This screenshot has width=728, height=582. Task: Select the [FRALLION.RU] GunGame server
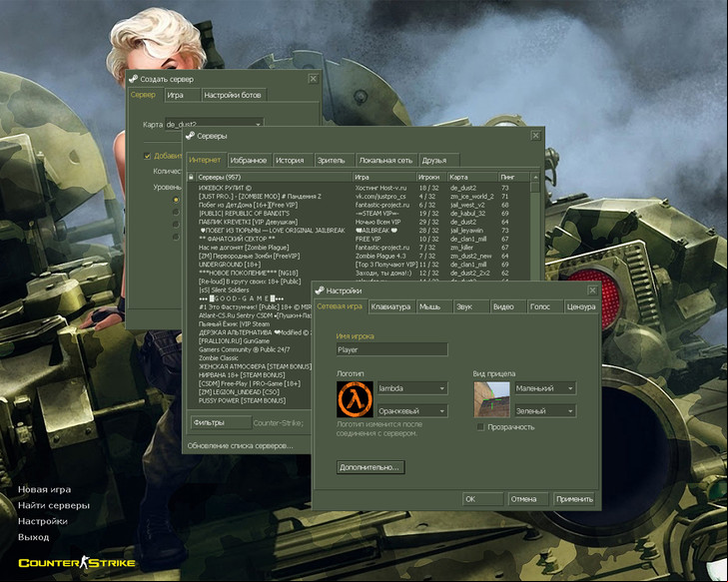[250, 340]
